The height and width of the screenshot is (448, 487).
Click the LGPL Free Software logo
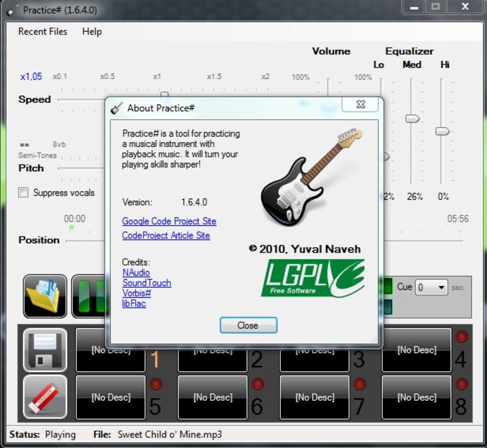(313, 278)
